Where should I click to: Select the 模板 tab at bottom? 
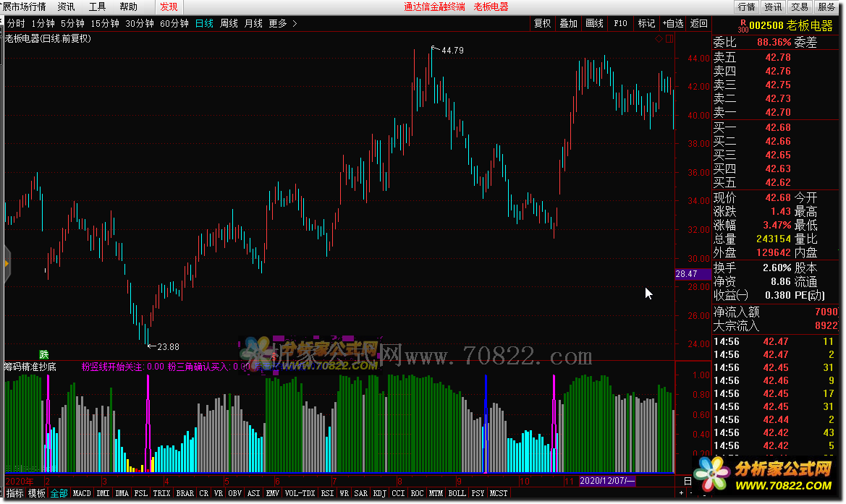(37, 493)
